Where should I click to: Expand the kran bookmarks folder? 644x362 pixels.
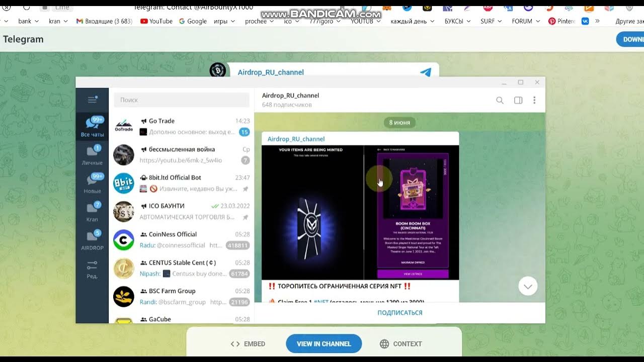pos(58,21)
